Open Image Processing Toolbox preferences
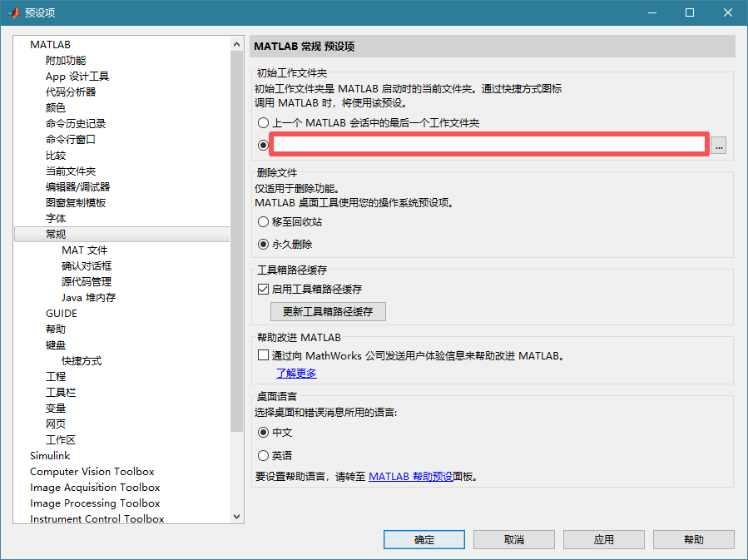The image size is (748, 560). 95,503
